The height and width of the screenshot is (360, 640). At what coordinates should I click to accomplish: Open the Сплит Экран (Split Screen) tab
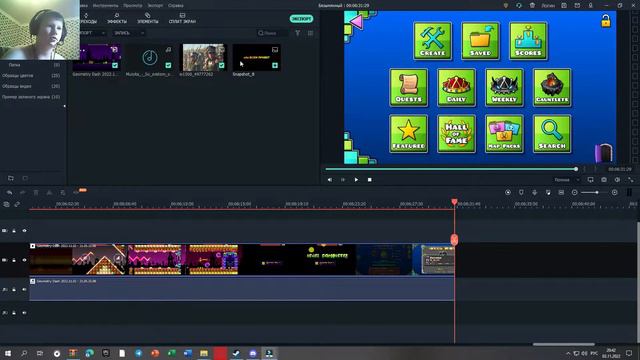click(182, 18)
